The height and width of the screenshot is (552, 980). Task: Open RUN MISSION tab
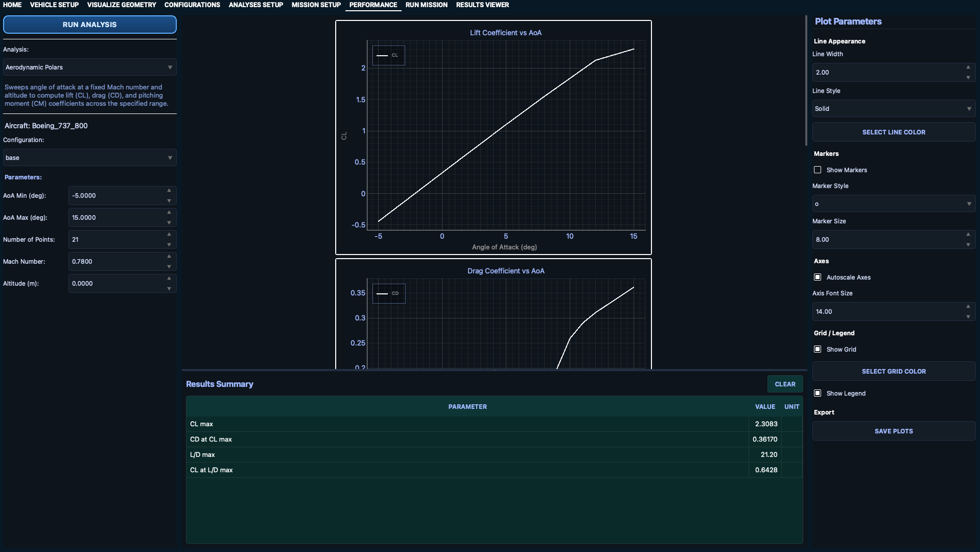pyautogui.click(x=426, y=5)
